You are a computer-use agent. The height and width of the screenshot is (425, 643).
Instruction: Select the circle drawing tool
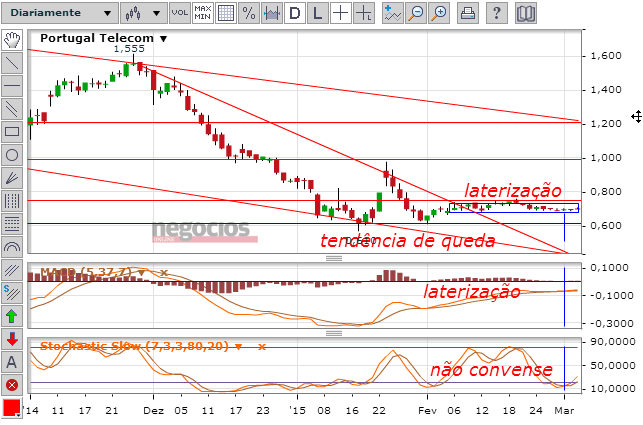[x=12, y=155]
